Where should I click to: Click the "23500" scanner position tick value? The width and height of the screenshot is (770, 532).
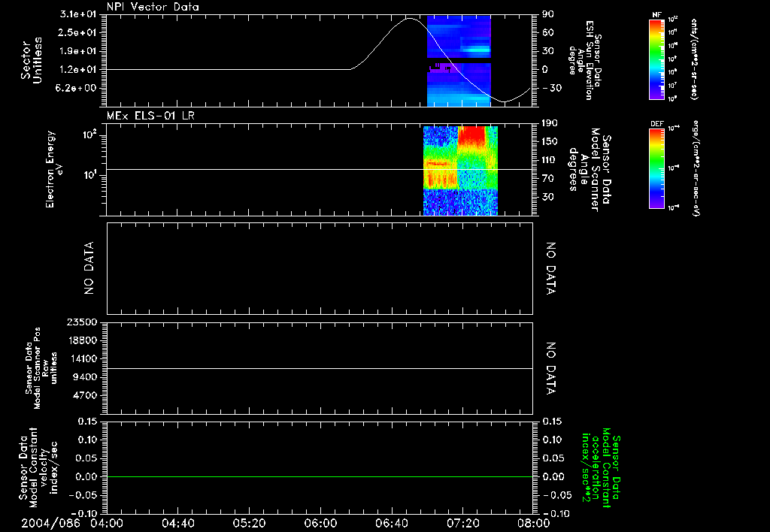pyautogui.click(x=81, y=322)
